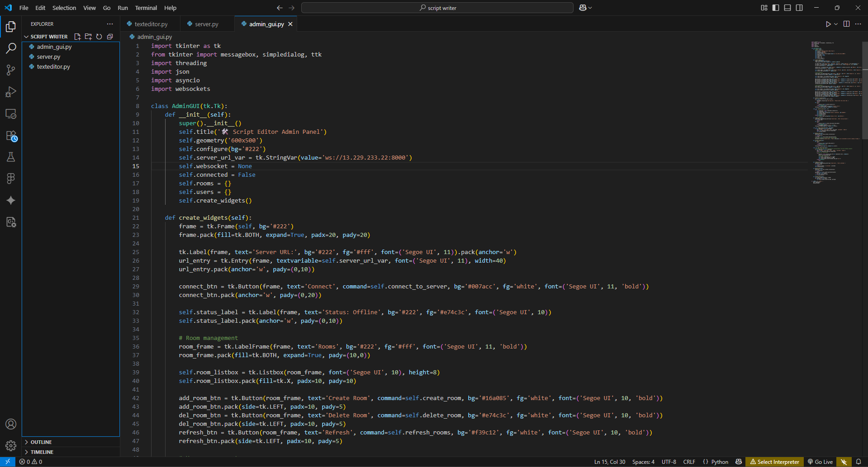Open Source Control view
Screen dimensions: 868x467
[x=11, y=70]
